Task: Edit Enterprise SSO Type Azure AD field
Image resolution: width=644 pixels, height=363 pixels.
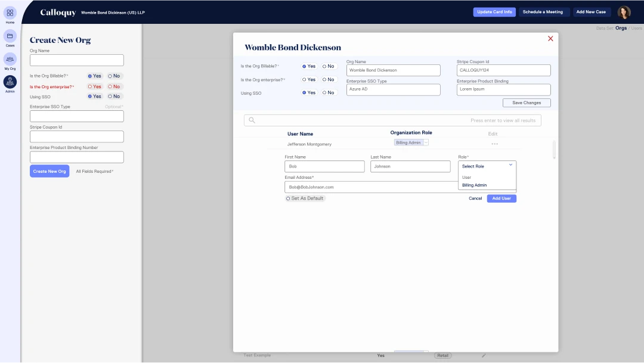Action: point(393,89)
